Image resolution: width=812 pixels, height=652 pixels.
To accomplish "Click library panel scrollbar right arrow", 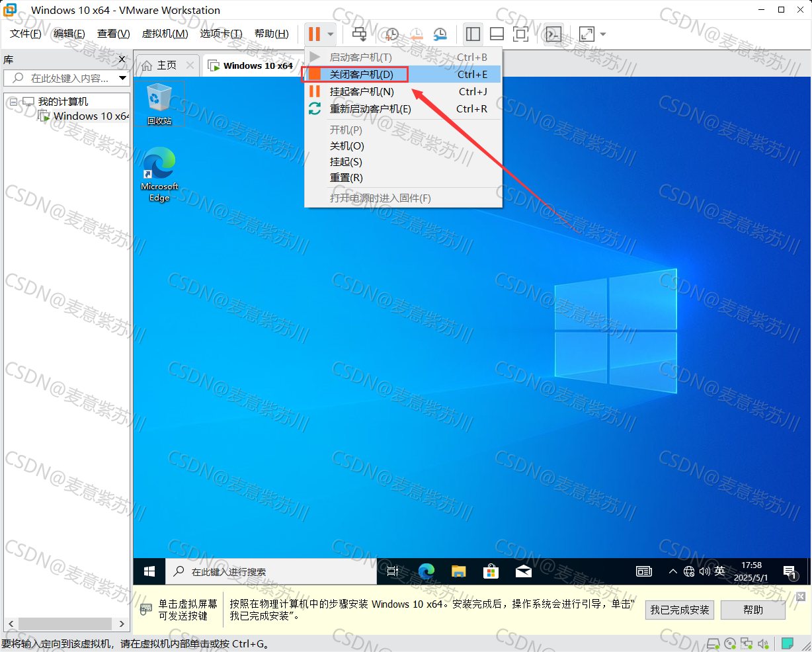I will pyautogui.click(x=122, y=624).
